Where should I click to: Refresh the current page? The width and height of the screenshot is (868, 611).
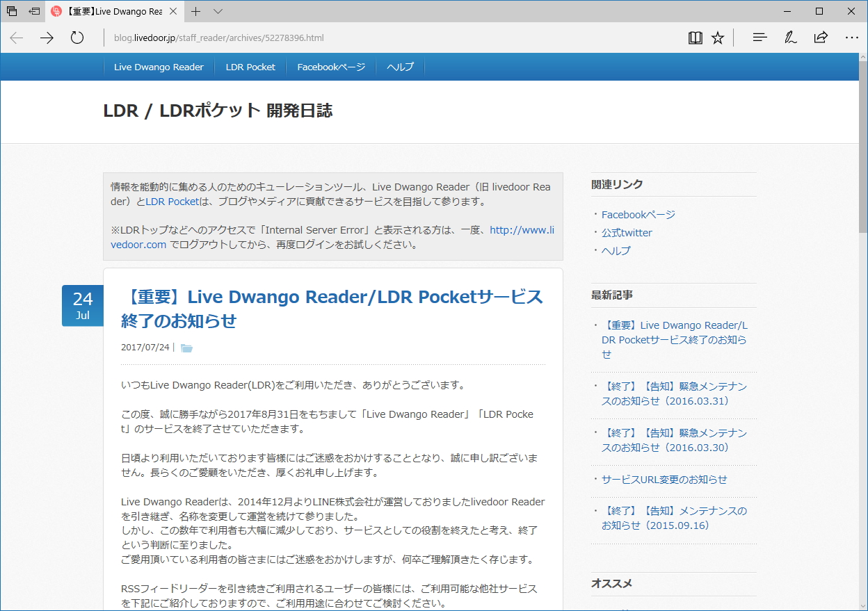(77, 38)
